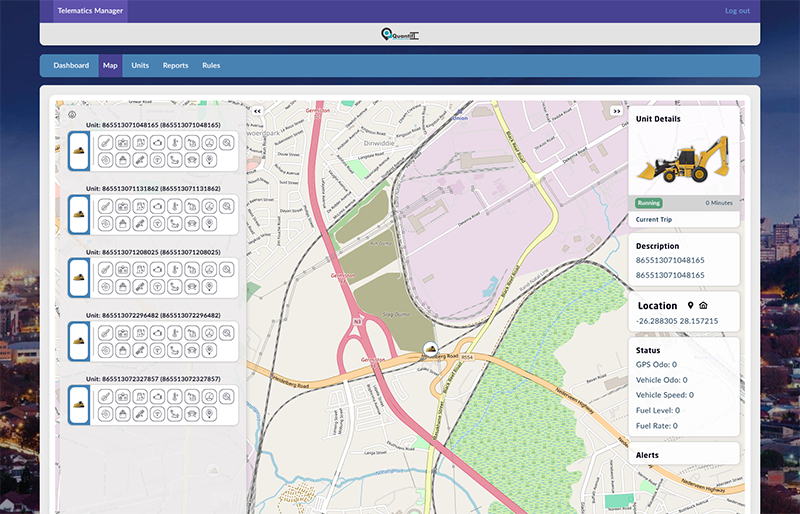The width and height of the screenshot is (800, 514).
Task: Collapse the unit list panel with << button
Action: pyautogui.click(x=257, y=111)
